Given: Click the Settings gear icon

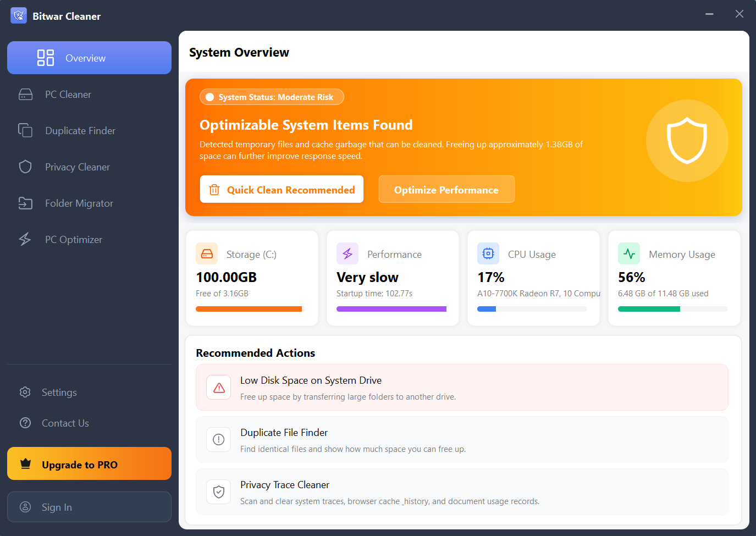Looking at the screenshot, I should [x=25, y=392].
